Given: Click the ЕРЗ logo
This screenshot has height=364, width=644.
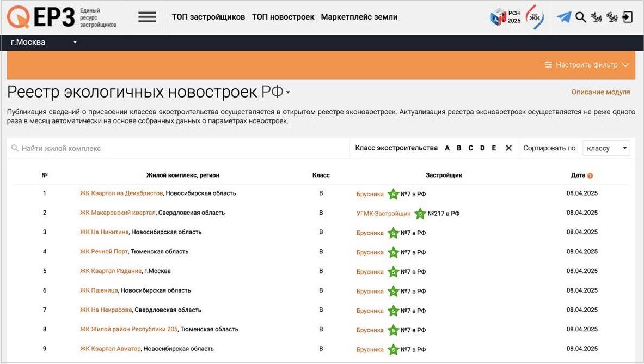Looking at the screenshot, I should click(61, 17).
